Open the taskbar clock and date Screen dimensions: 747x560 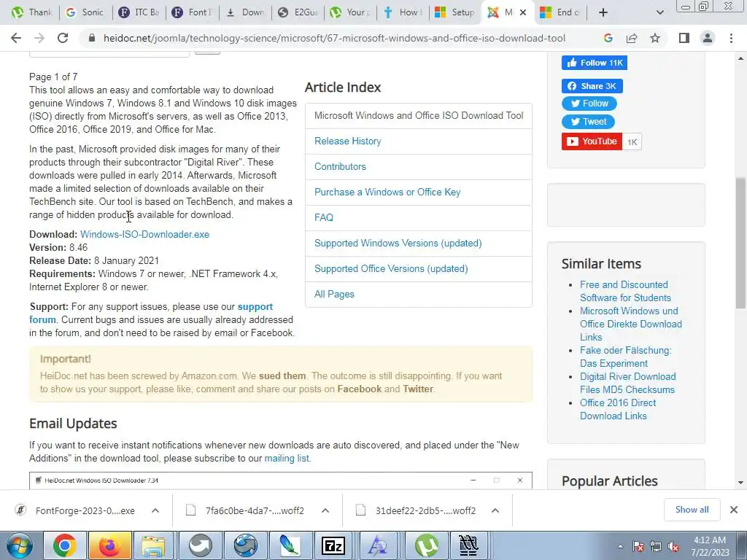click(x=711, y=546)
